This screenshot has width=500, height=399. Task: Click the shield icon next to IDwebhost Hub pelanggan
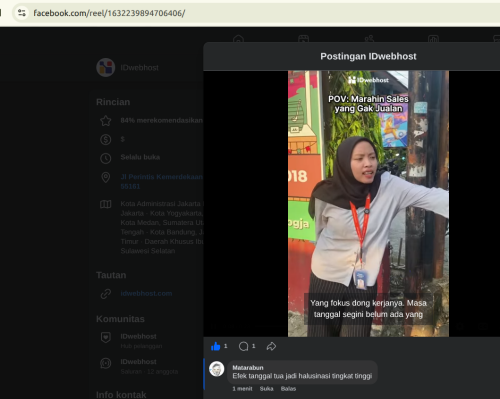[106, 337]
